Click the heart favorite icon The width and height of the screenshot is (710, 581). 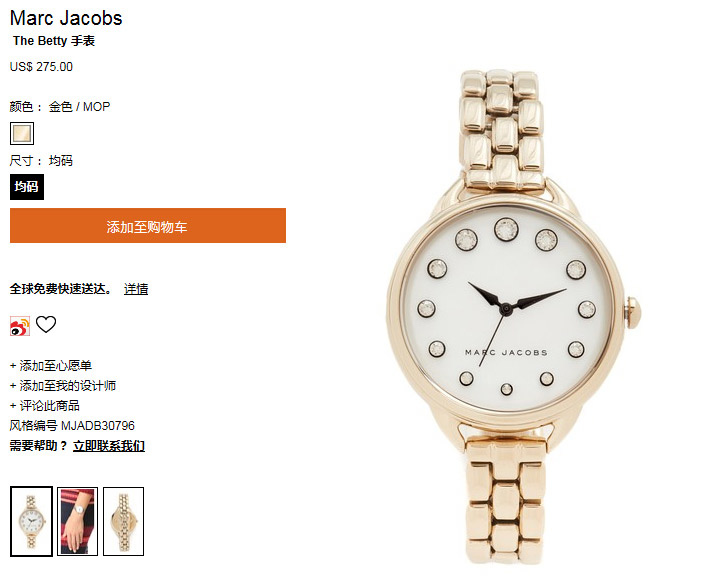point(46,325)
